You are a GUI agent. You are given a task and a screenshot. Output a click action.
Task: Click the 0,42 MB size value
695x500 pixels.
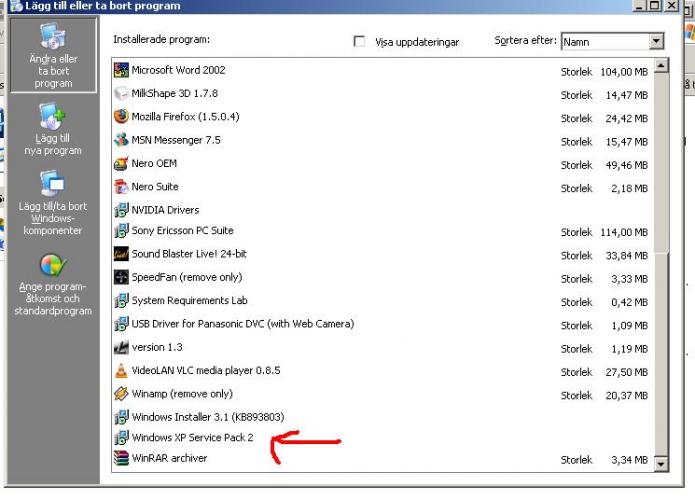(x=629, y=302)
